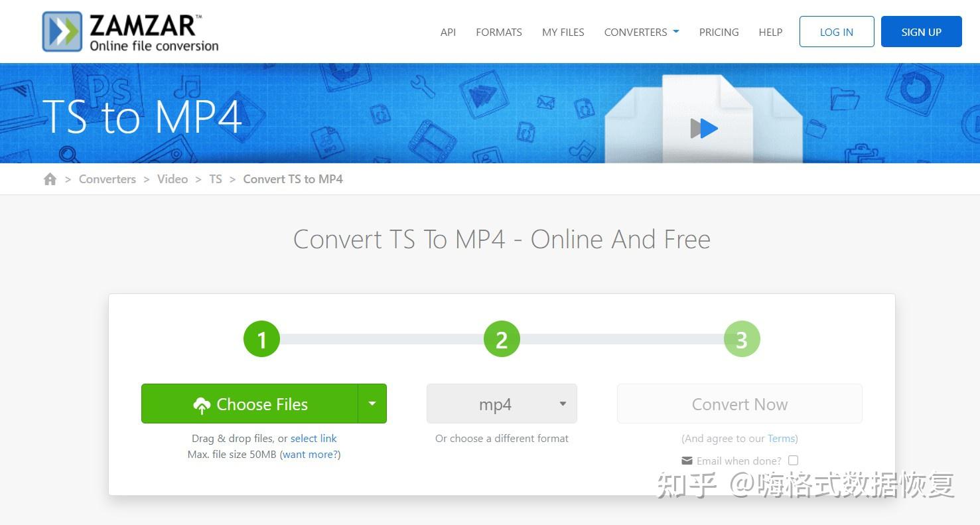980x525 pixels.
Task: Open the Terms link
Action: pyautogui.click(x=781, y=438)
